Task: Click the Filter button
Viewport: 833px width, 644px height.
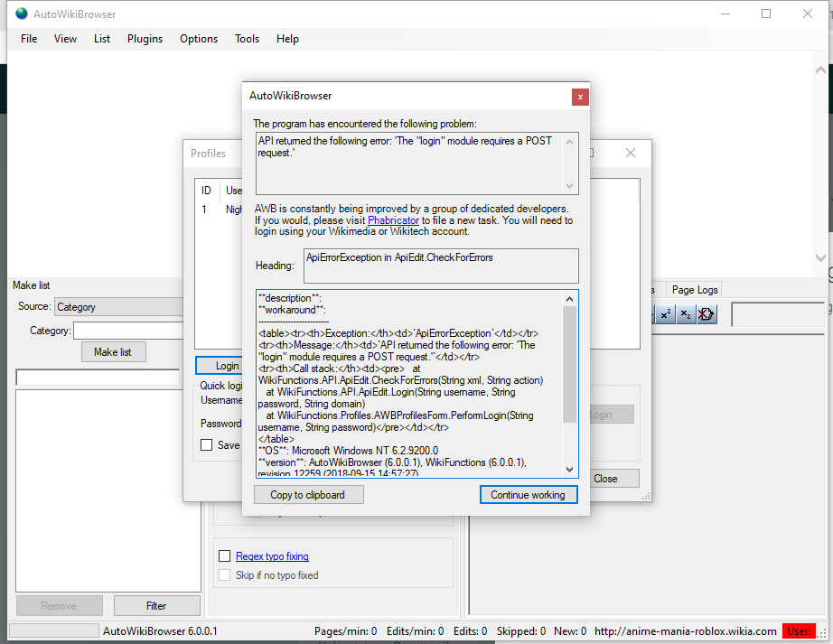Action: pos(156,606)
